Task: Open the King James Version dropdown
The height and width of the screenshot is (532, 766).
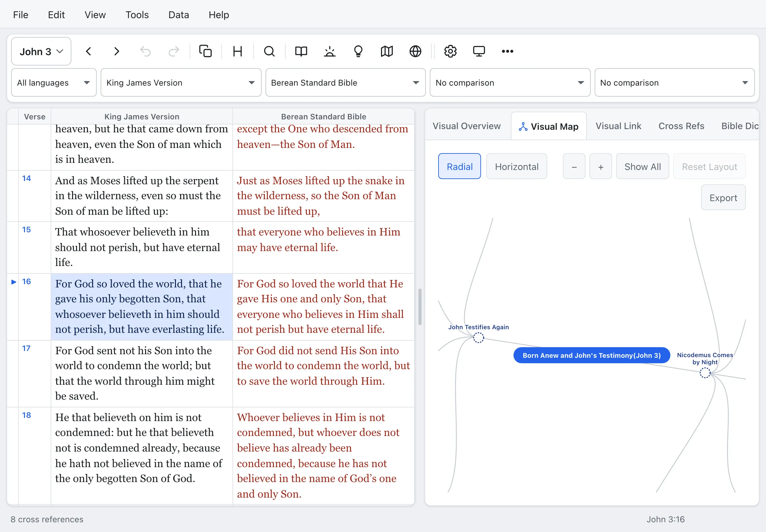Action: coord(181,83)
